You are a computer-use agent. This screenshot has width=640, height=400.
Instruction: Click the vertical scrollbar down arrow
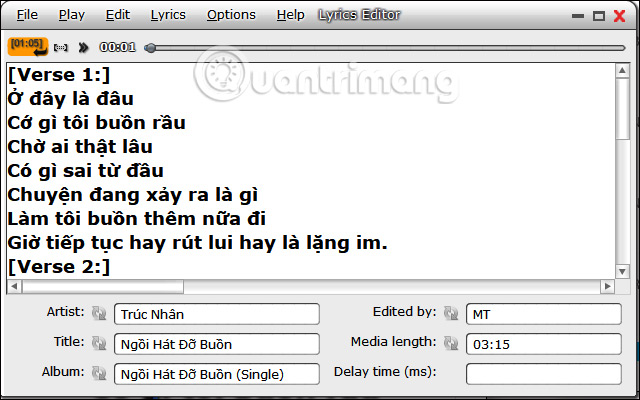tap(622, 271)
